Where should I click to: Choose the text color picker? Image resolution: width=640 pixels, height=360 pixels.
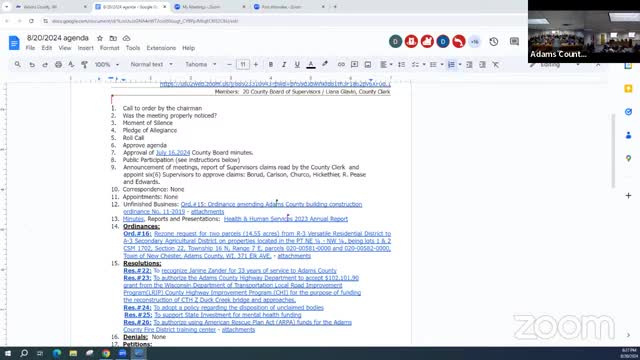311,64
